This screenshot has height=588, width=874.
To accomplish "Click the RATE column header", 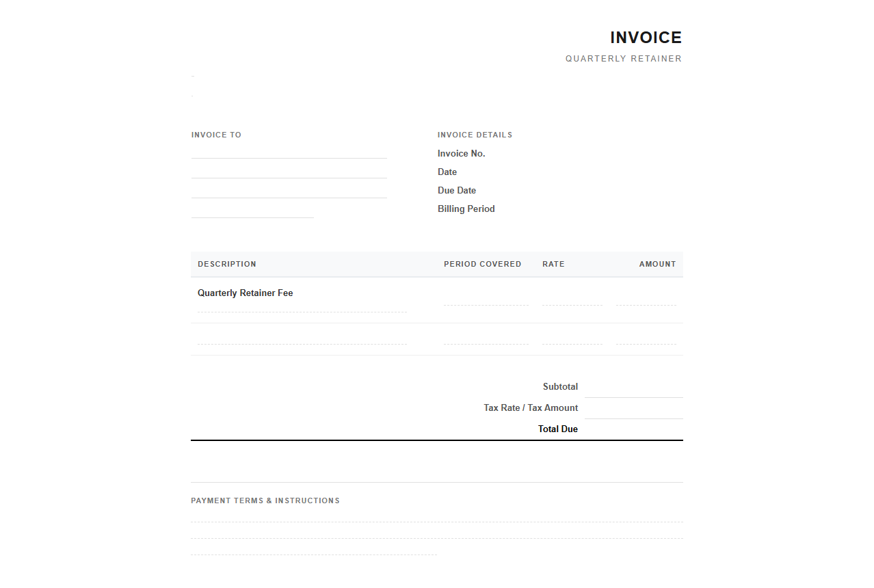I will 553,264.
